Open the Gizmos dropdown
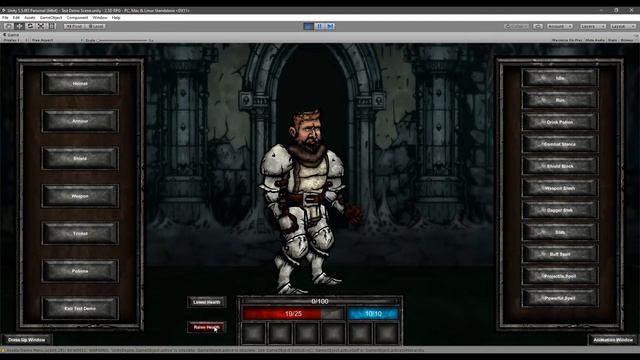640x360 pixels. (x=628, y=40)
